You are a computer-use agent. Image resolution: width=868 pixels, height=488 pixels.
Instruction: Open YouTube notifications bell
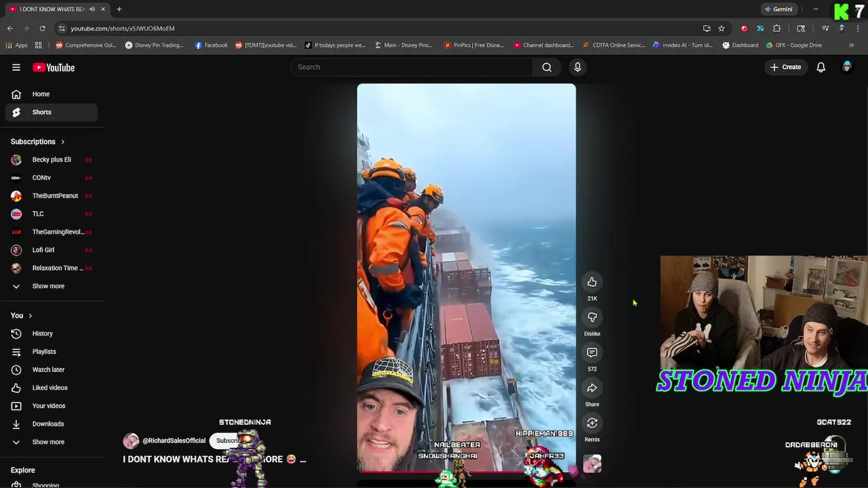coord(821,67)
